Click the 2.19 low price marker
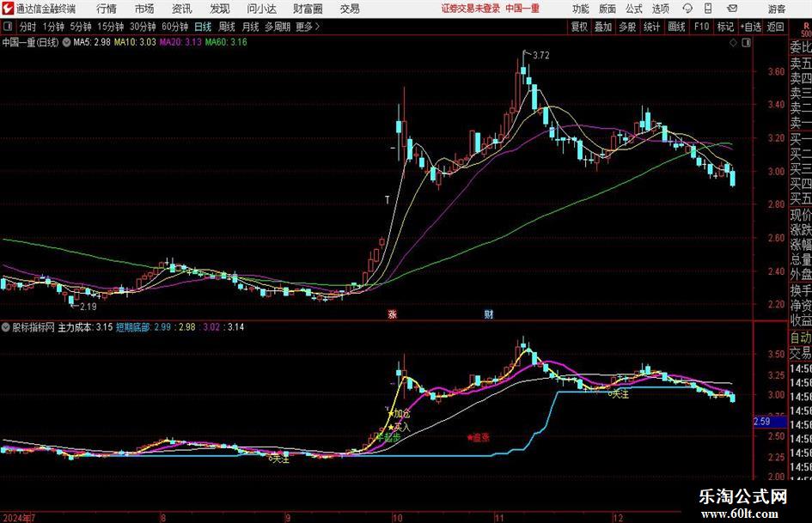The height and width of the screenshot is (523, 812). (88, 307)
